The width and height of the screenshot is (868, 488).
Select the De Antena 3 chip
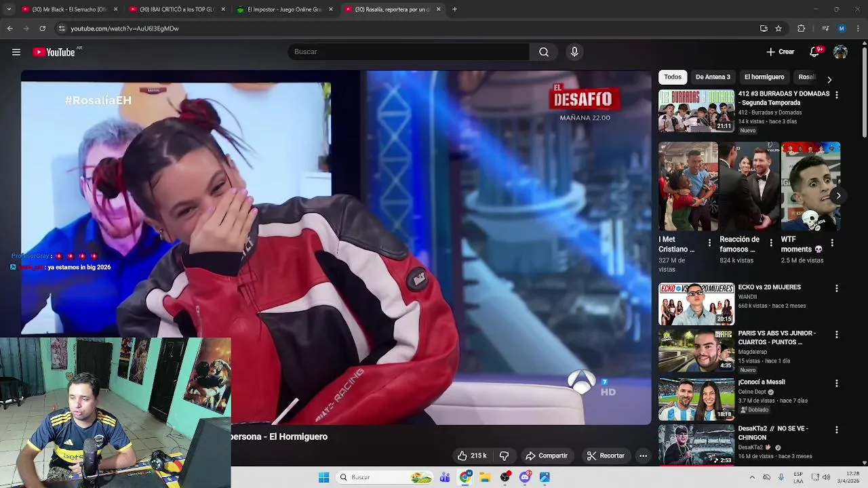click(713, 77)
